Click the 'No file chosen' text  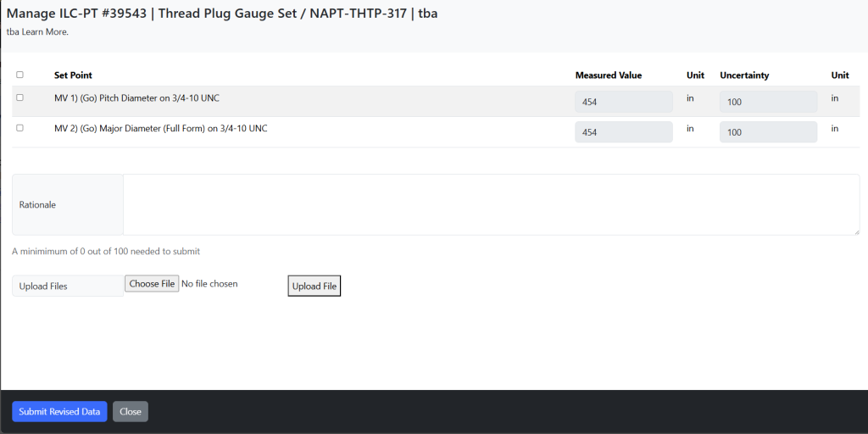tap(210, 284)
